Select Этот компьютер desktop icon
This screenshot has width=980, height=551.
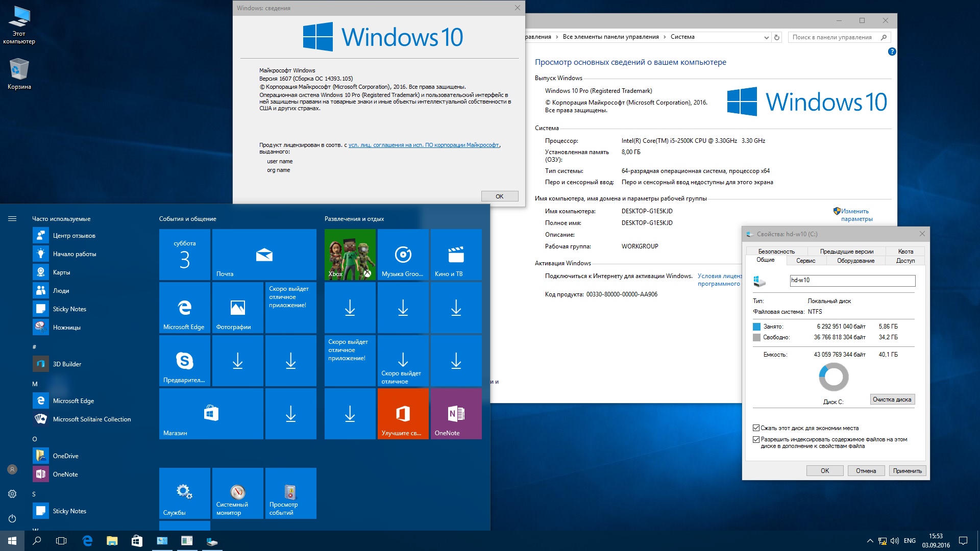coord(19,26)
